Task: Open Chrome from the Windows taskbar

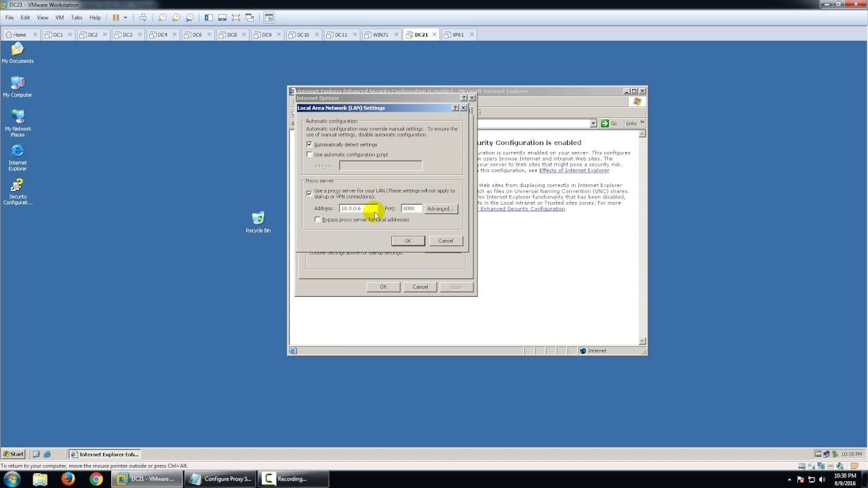Action: 96,479
